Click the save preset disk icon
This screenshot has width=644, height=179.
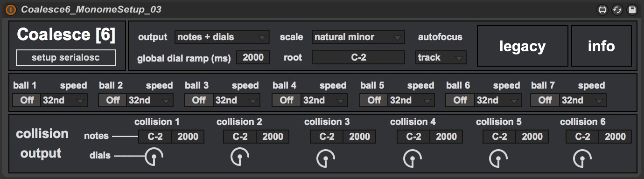tap(632, 10)
